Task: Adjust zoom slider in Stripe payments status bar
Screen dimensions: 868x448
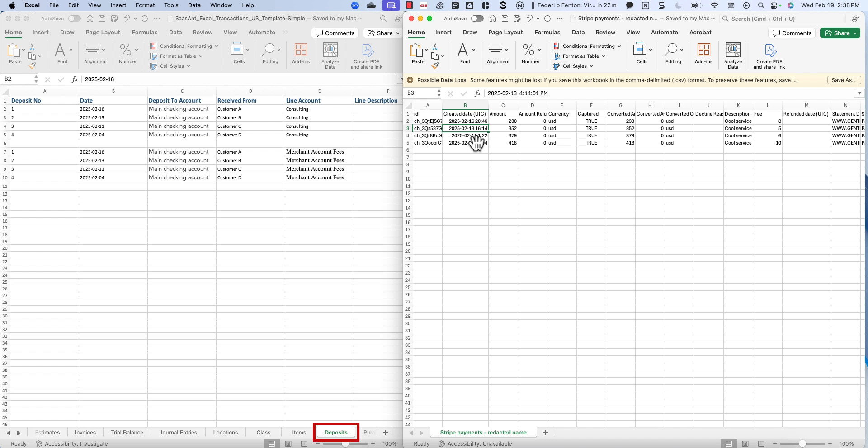Action: pos(802,444)
